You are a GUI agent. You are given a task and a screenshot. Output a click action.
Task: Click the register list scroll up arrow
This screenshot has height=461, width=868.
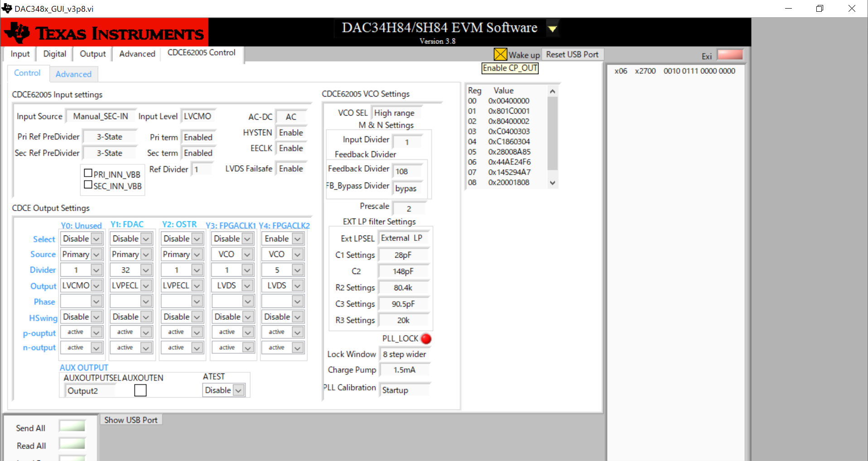click(552, 91)
